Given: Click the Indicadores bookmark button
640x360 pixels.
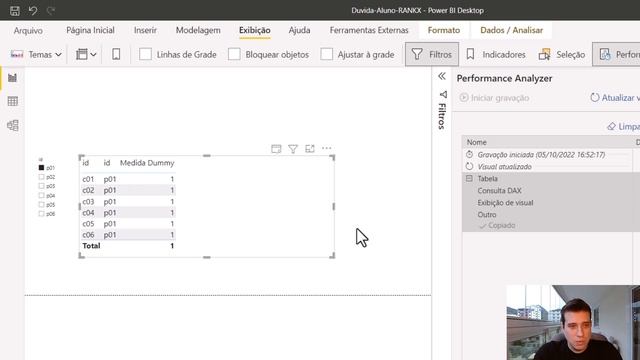Looking at the screenshot, I should tap(496, 54).
